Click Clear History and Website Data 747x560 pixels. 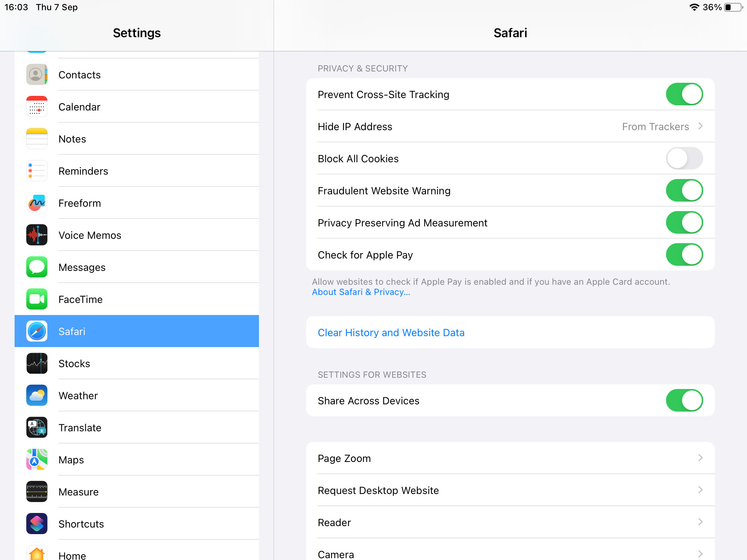(x=391, y=332)
